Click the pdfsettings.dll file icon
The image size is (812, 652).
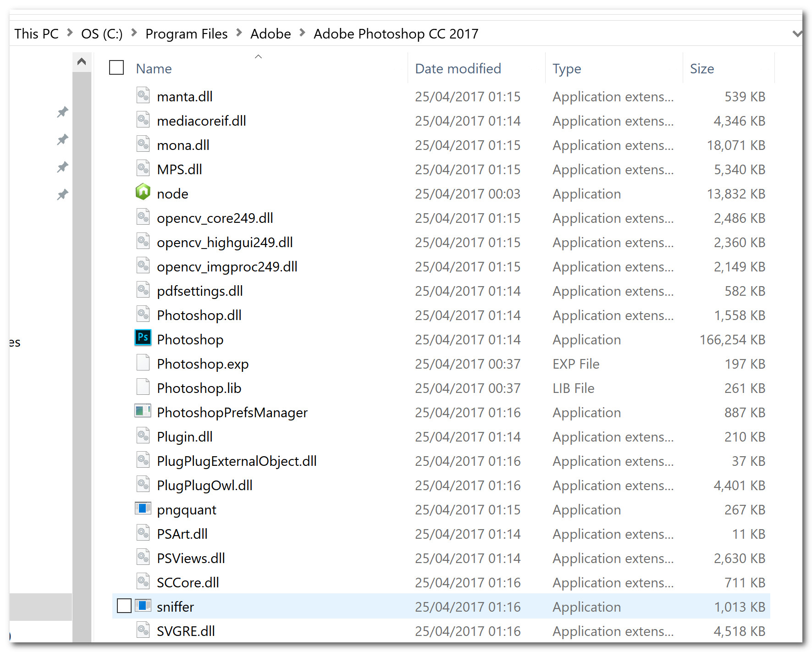click(x=143, y=290)
